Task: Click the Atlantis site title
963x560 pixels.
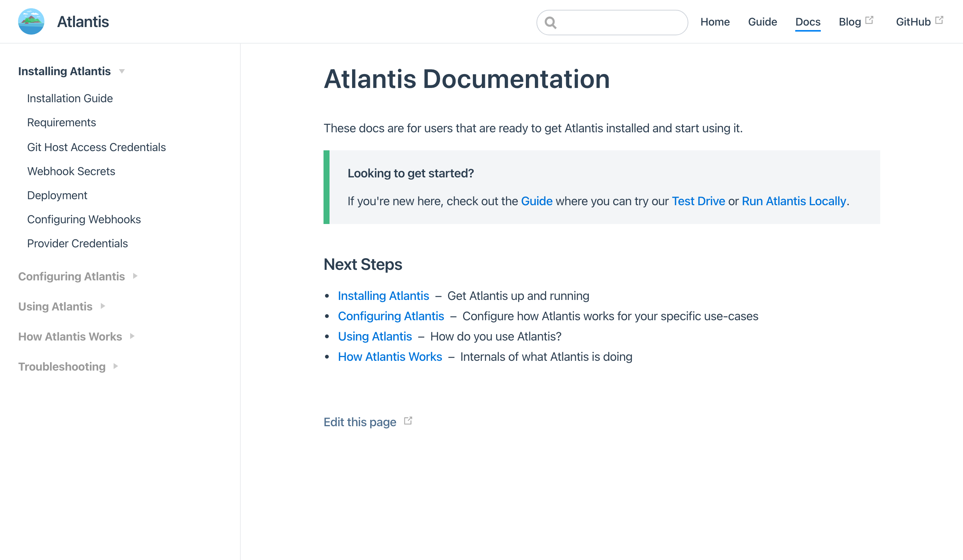Action: point(83,22)
